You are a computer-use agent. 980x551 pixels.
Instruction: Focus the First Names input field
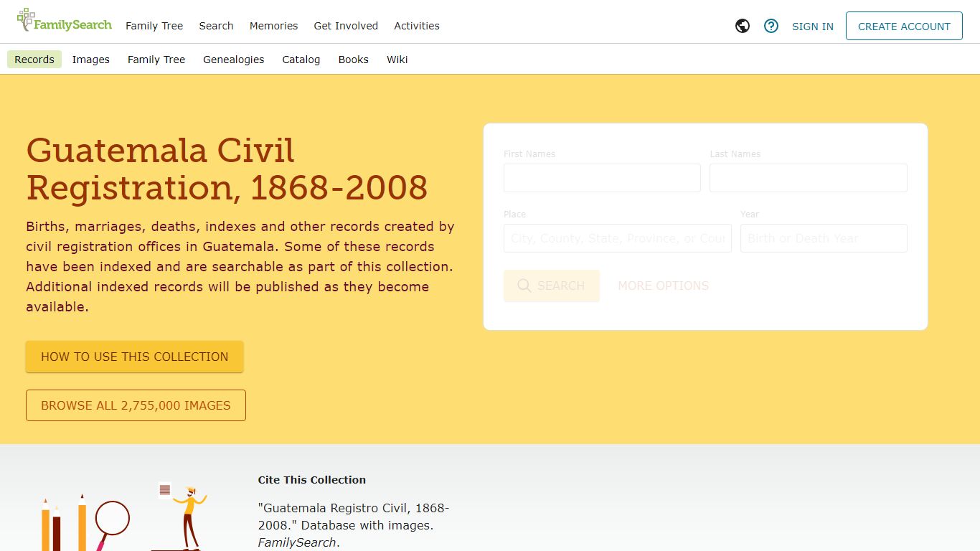(602, 178)
